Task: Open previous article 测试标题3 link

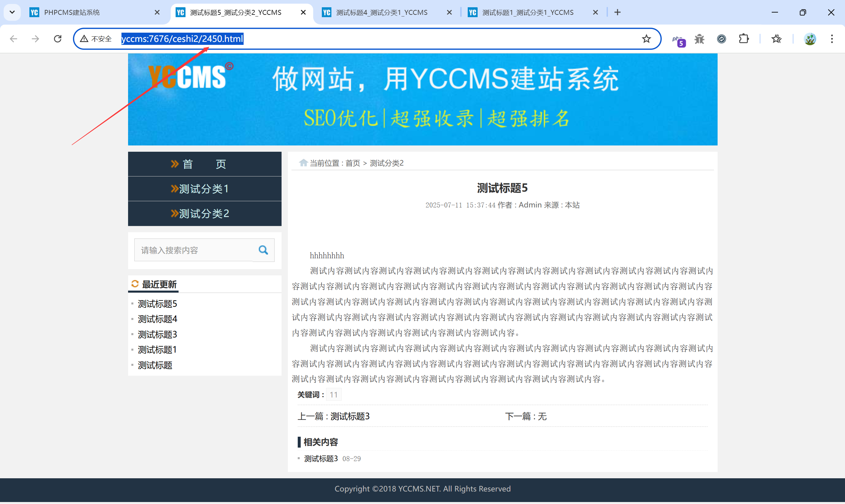Action: point(350,416)
